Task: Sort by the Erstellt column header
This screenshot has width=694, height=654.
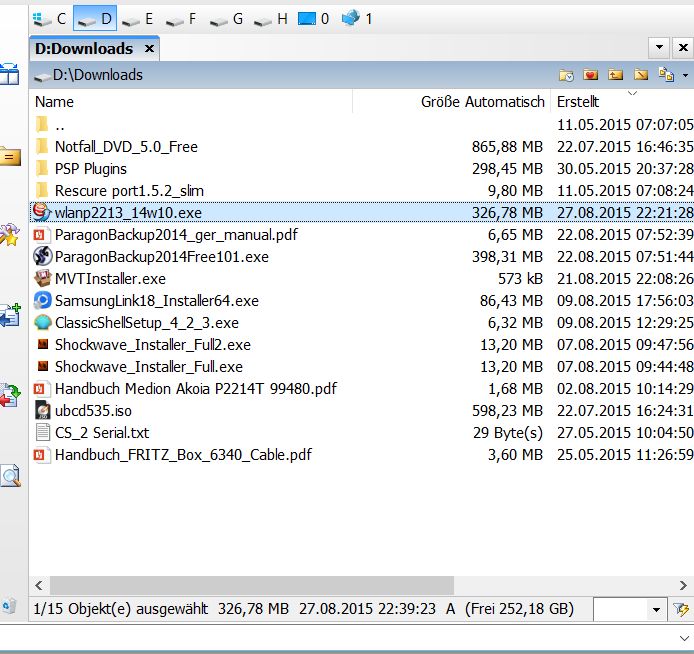Action: tap(578, 101)
